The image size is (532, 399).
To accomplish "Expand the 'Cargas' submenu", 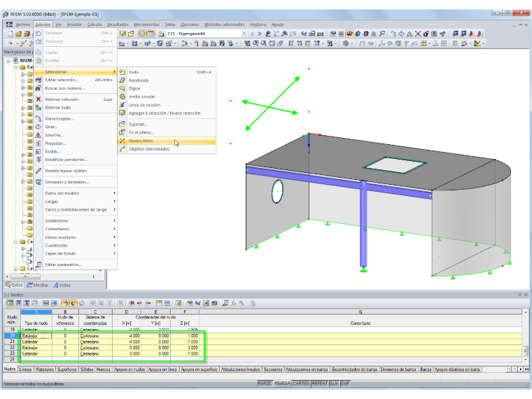I will coord(76,202).
